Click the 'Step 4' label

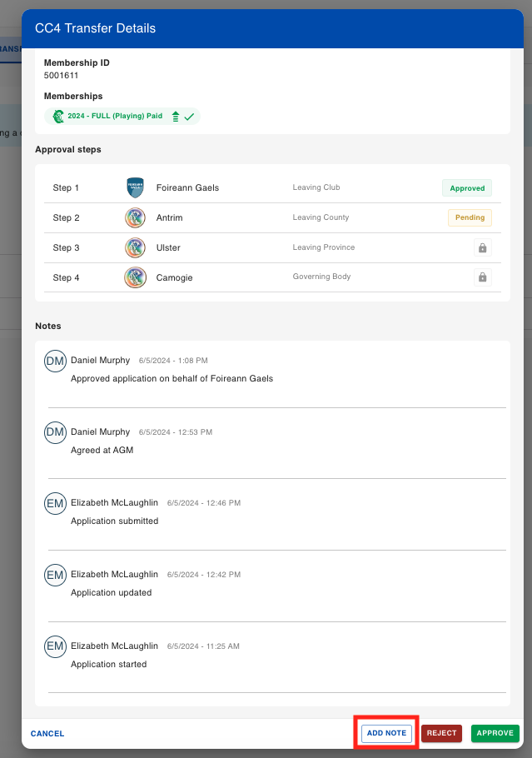[x=67, y=277]
